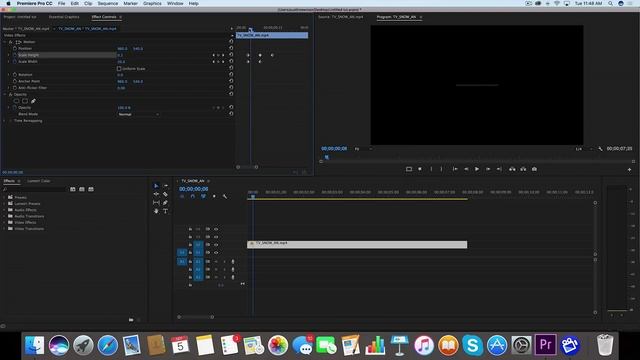Add marker button in timeline header
Screen dimensions: 640x360
pyautogui.click(x=214, y=196)
